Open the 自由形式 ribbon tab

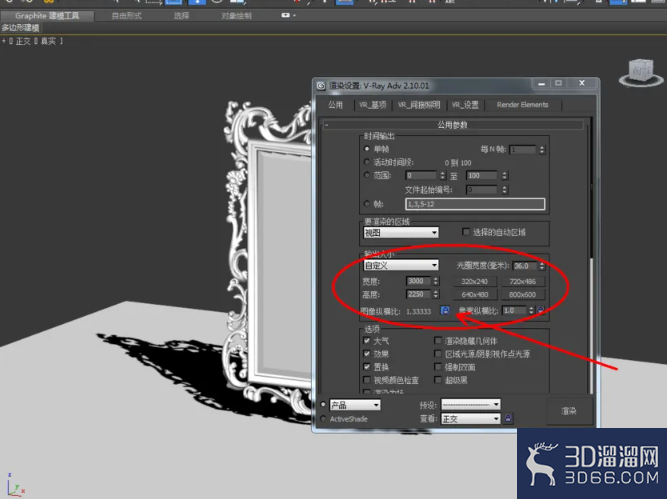tap(126, 16)
